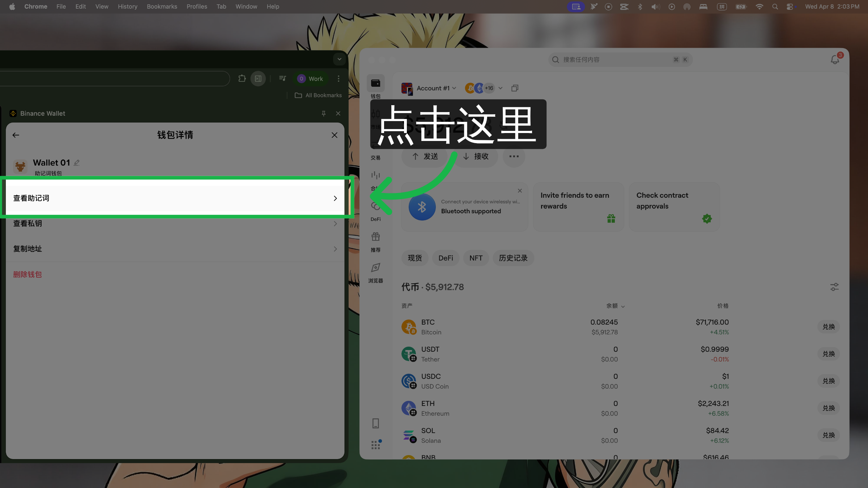Screen dimensions: 868x488
Task: Close the Binance Wallet side panel
Action: pyautogui.click(x=338, y=114)
